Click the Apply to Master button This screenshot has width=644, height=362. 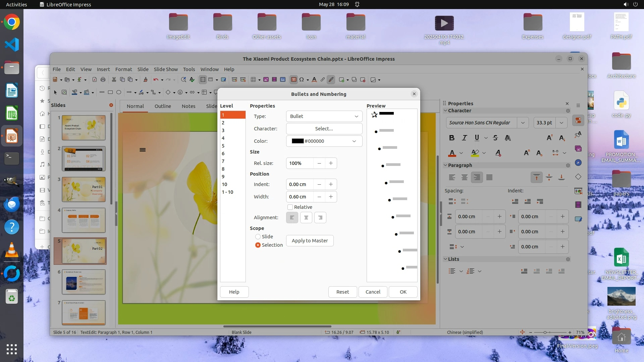pyautogui.click(x=310, y=241)
